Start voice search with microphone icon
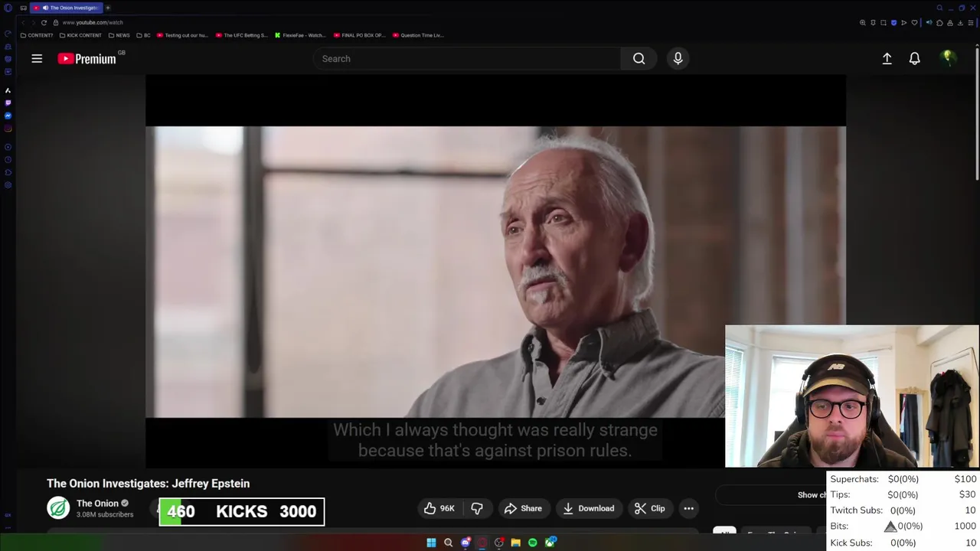The image size is (980, 551). [x=678, y=58]
